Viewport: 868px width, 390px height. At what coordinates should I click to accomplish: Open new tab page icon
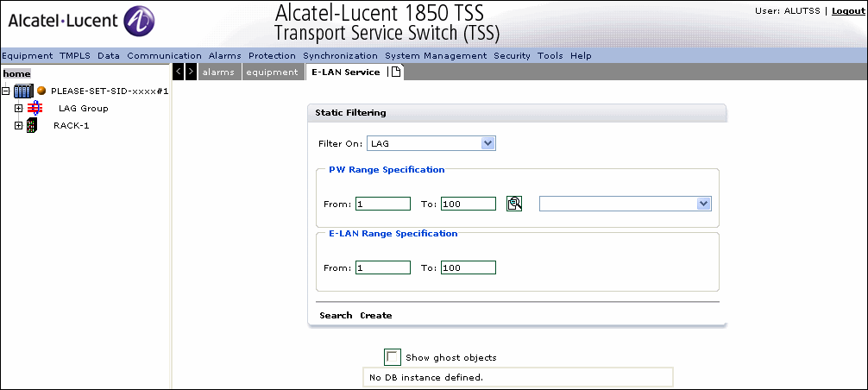tap(396, 72)
